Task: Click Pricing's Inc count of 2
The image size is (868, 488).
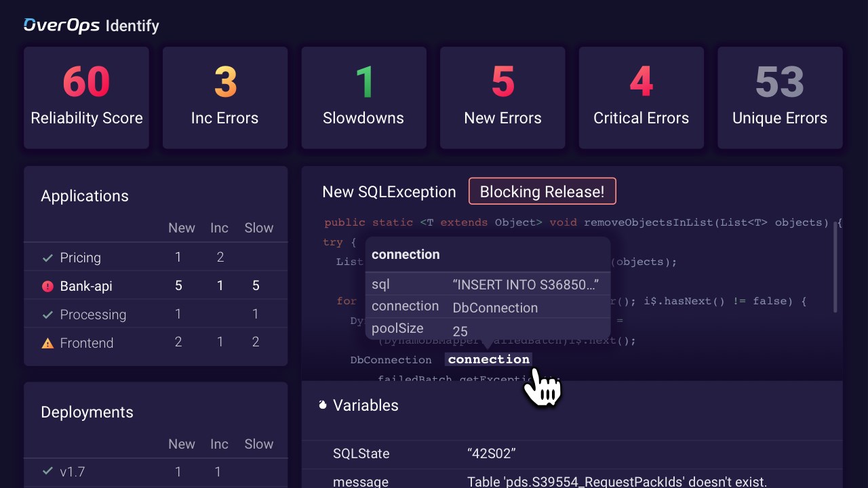Action: click(x=220, y=258)
